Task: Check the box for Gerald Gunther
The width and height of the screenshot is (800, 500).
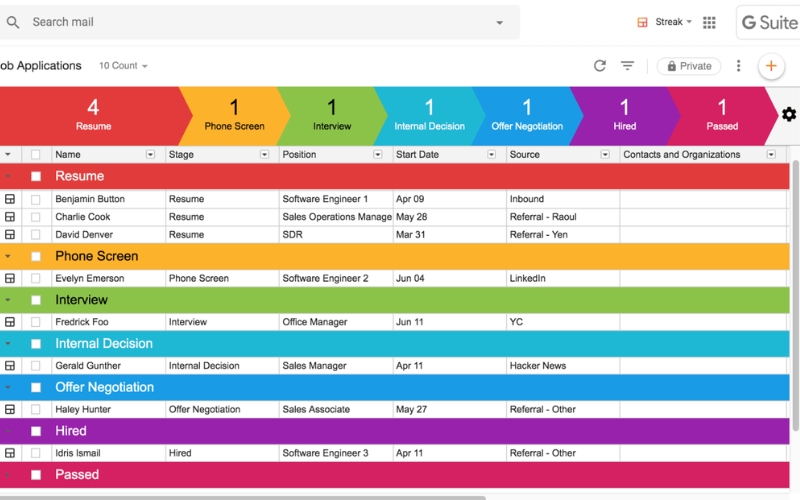Action: pyautogui.click(x=35, y=366)
